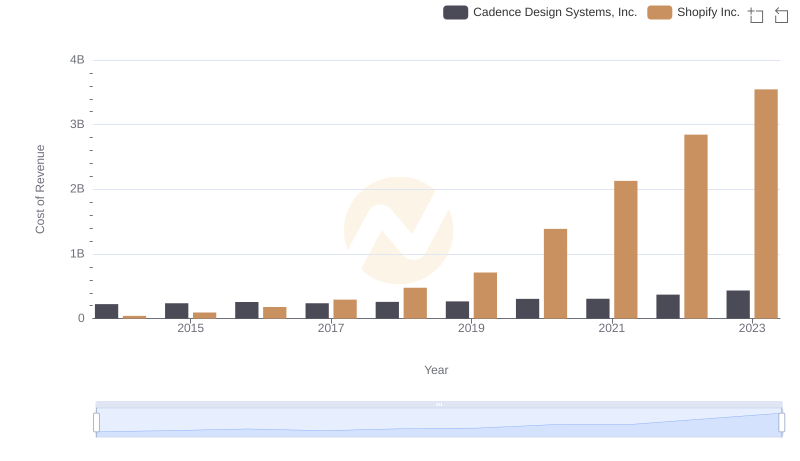800x461 pixels.
Task: Grab the left range slider handle
Action: pos(96,422)
